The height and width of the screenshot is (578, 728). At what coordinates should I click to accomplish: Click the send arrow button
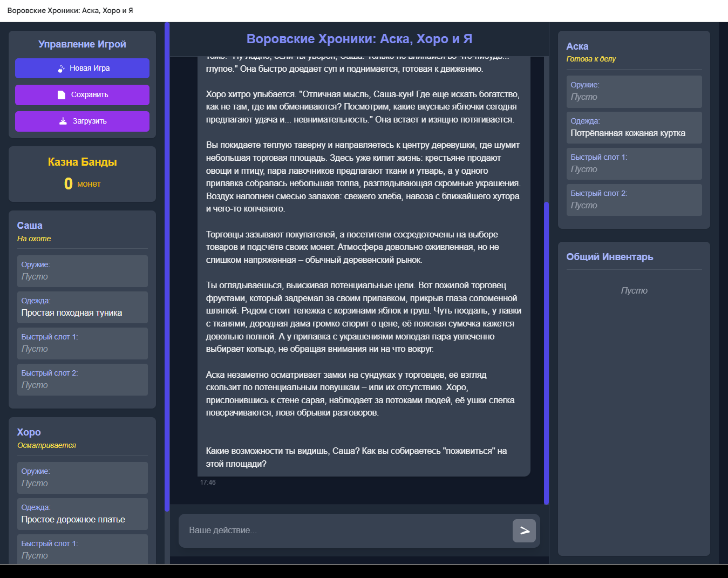(x=524, y=531)
